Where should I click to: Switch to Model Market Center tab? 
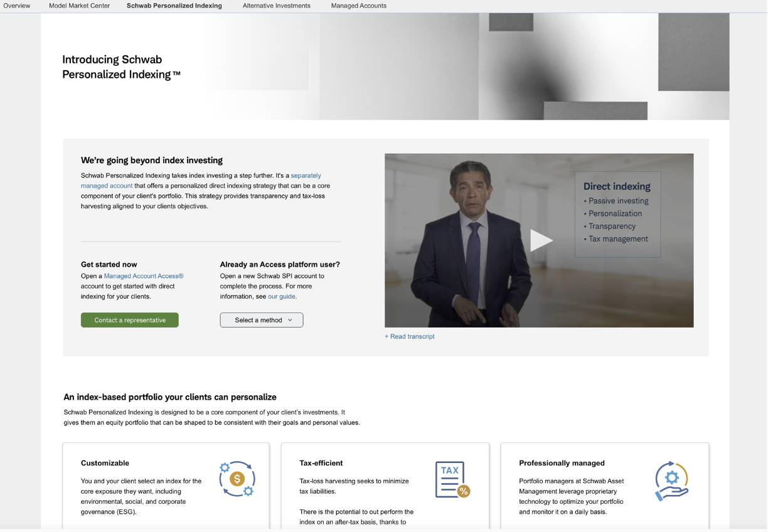point(79,6)
